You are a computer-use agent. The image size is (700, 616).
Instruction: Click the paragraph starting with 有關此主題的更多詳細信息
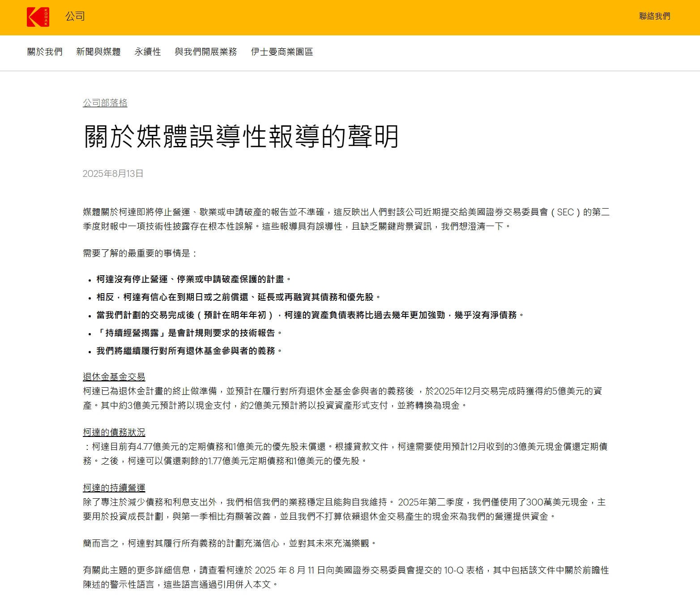[x=346, y=577]
